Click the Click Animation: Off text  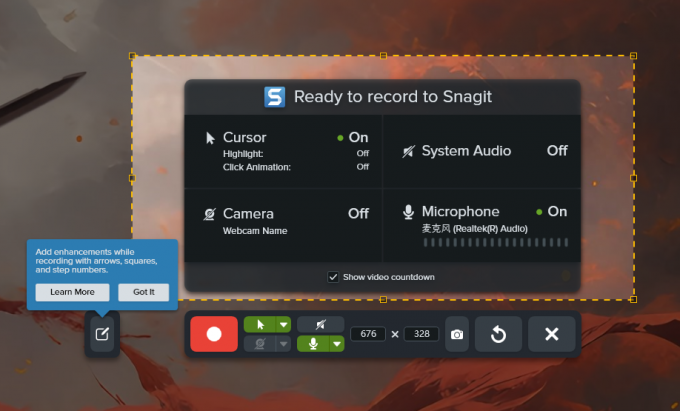(x=296, y=167)
